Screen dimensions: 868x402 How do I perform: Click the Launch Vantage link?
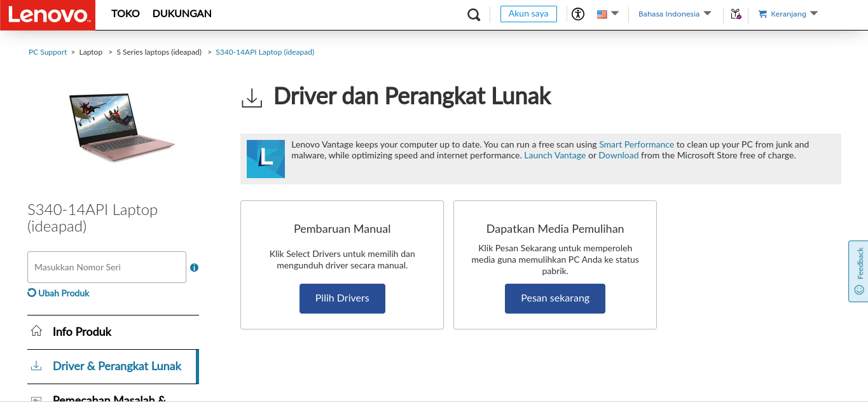(x=555, y=155)
